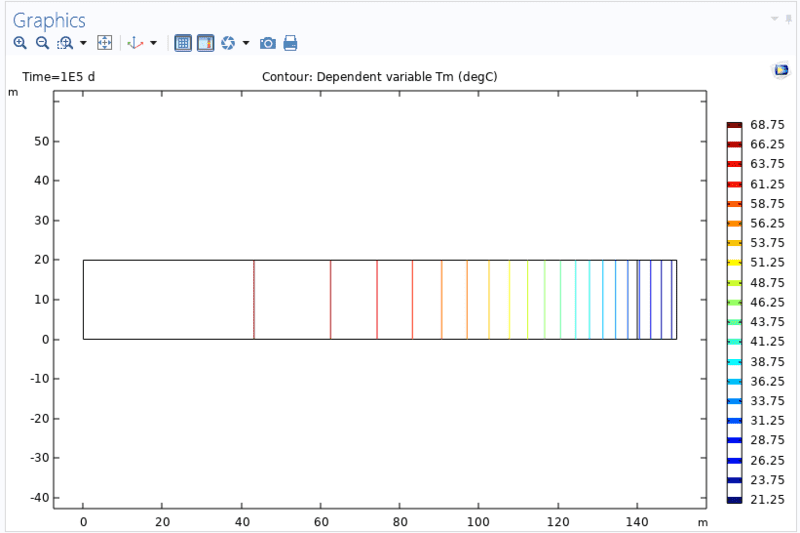Click the 68.75 dark red legend swatch
Screen dimensions: 800x533
734,125
